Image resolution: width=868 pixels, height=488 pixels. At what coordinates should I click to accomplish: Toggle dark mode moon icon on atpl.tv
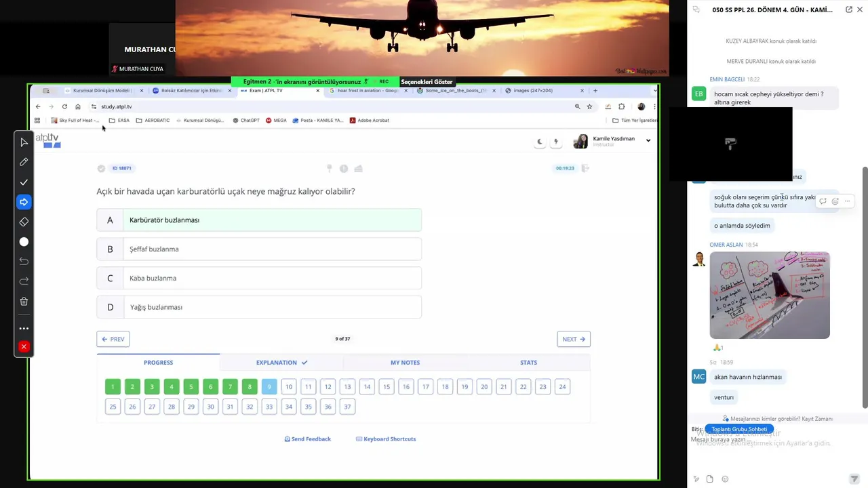pyautogui.click(x=540, y=142)
